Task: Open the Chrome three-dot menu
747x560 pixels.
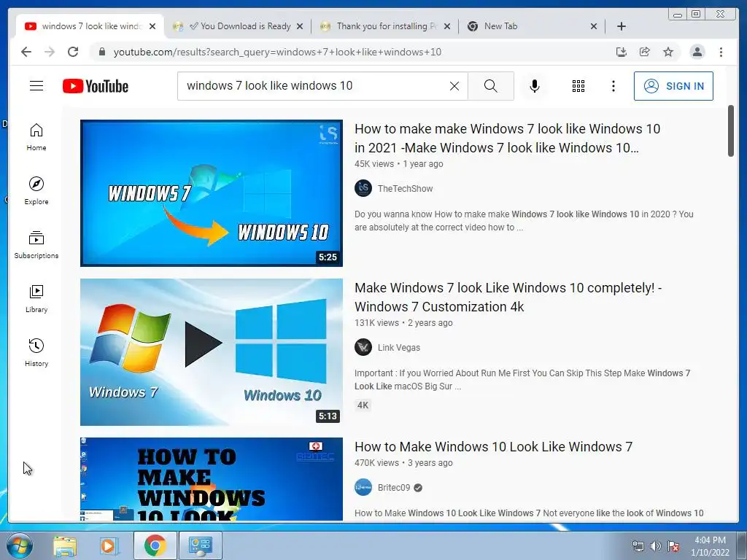Action: [721, 52]
